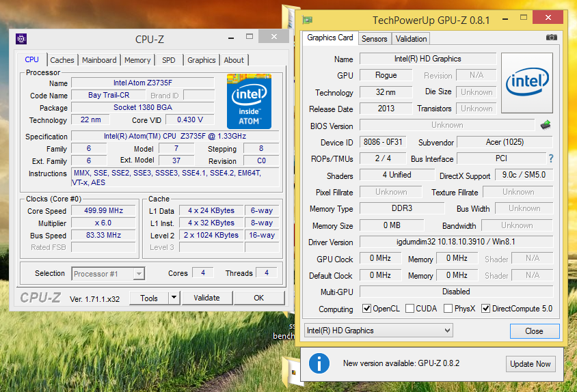
Task: Open the Intel(R) HD Graphics GPU selector dropdown
Action: (379, 331)
